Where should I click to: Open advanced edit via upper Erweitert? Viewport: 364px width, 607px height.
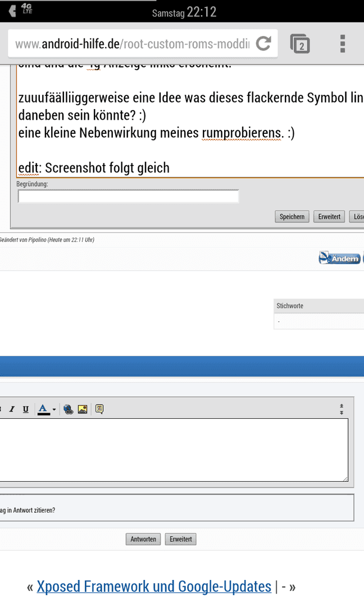coord(329,217)
